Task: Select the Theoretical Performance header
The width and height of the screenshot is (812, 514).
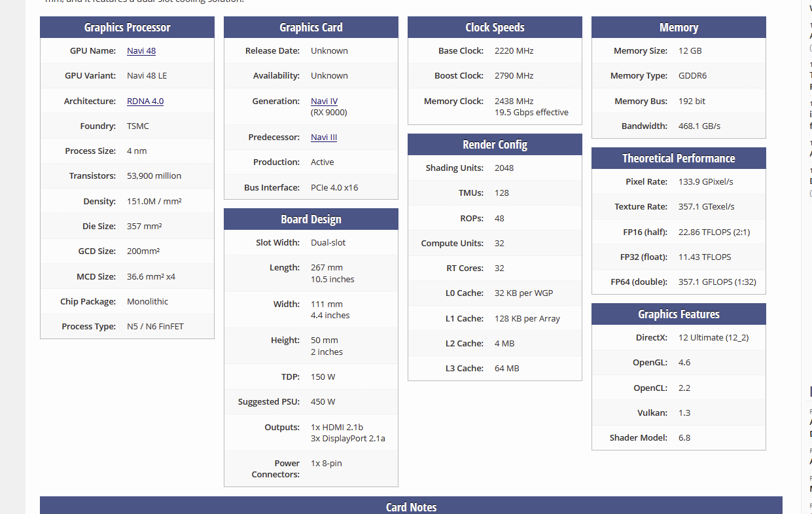Action: 679,158
